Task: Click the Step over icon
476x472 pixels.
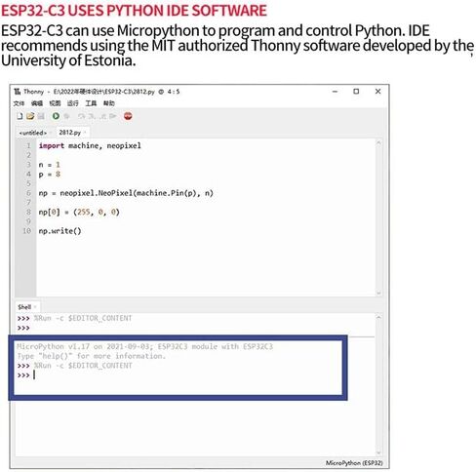Action: click(81, 116)
